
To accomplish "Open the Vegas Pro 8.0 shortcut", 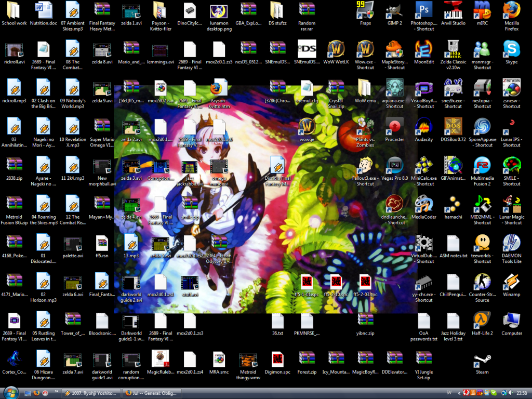I will (x=395, y=166).
